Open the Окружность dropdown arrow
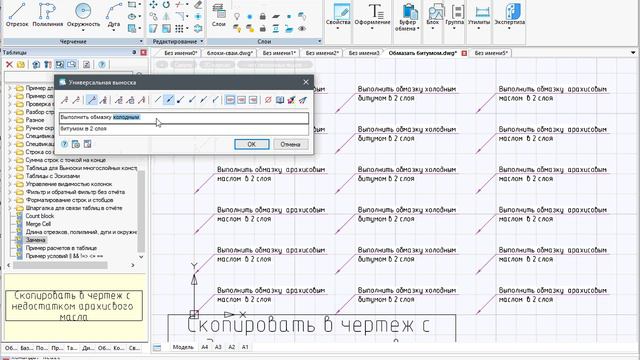The image size is (640, 360). pos(83,30)
